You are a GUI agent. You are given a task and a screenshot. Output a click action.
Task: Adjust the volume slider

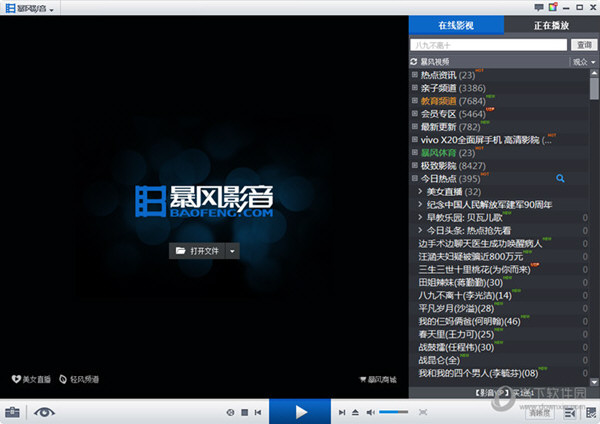393,412
